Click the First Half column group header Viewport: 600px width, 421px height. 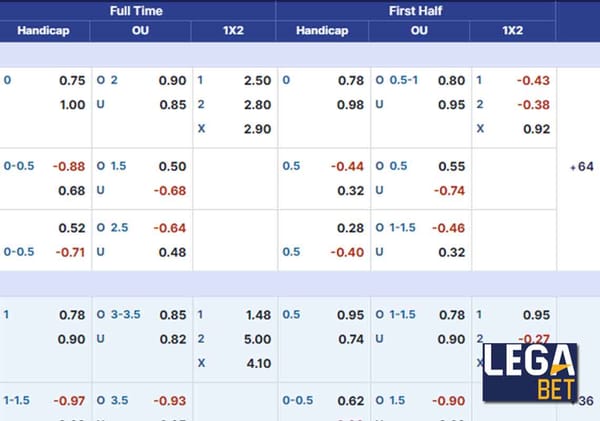click(x=416, y=11)
